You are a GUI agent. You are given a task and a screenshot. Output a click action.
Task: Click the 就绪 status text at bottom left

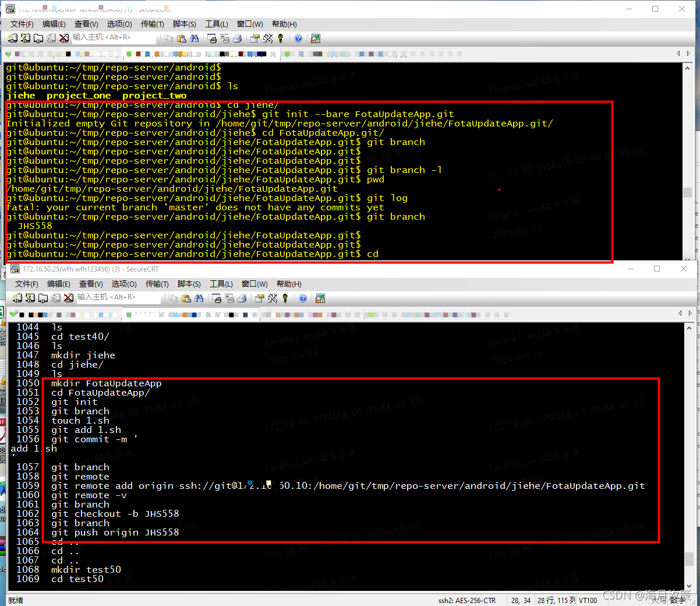click(x=16, y=600)
